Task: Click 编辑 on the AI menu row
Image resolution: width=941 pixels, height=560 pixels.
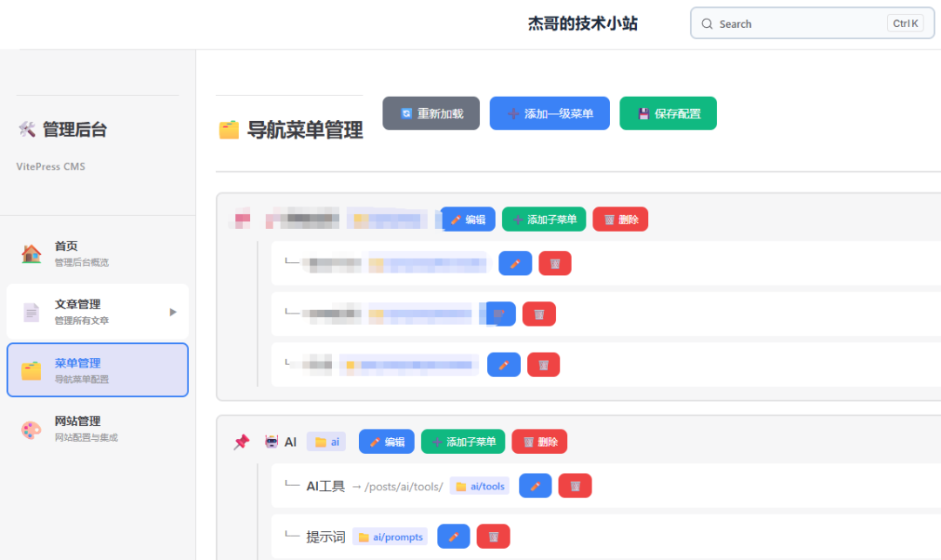Action: (386, 442)
